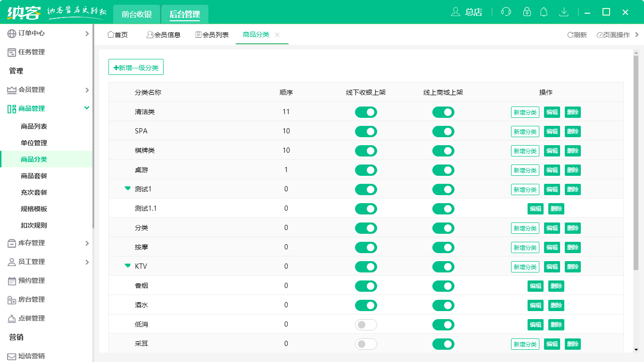Toggle 线下收银上架 for 香烟
644x362 pixels.
(366, 286)
